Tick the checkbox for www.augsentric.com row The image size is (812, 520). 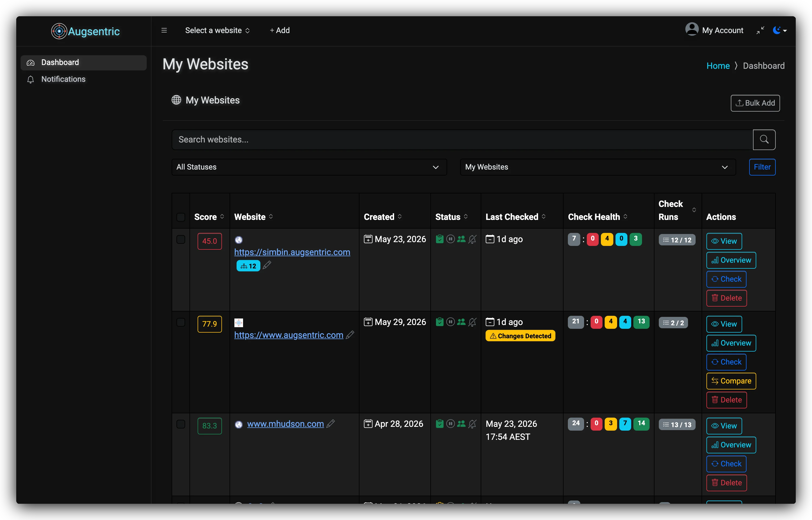pos(181,322)
